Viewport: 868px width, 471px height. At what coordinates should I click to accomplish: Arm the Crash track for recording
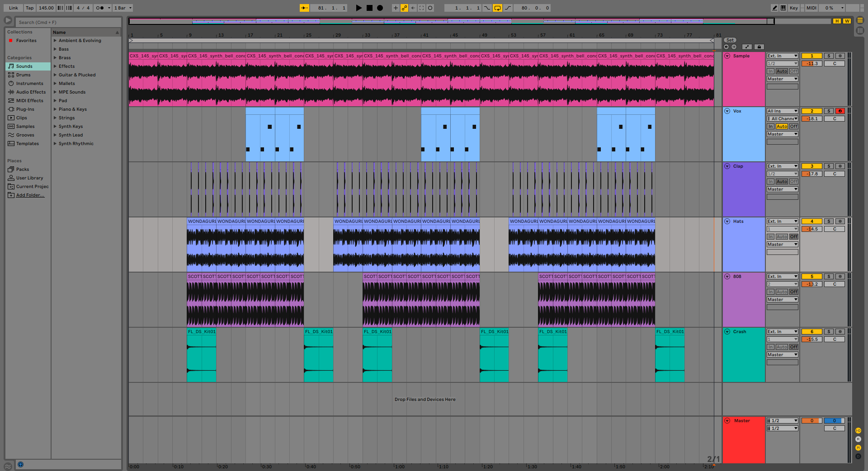click(x=840, y=331)
